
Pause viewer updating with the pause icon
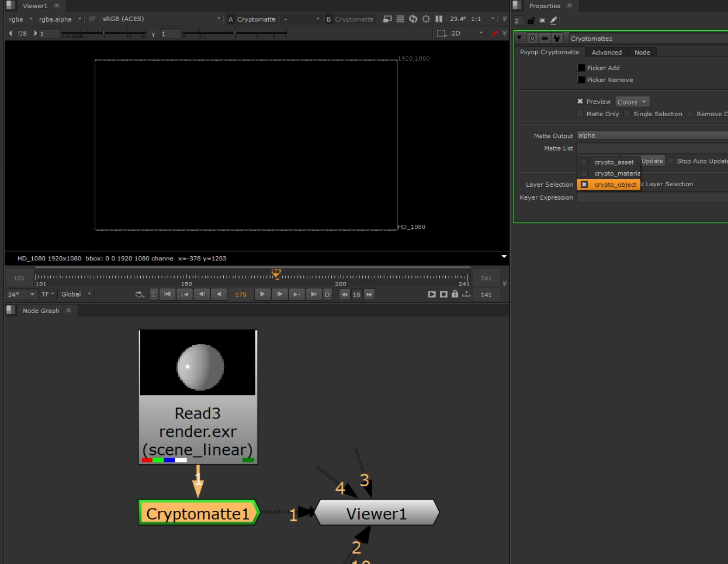(x=439, y=19)
